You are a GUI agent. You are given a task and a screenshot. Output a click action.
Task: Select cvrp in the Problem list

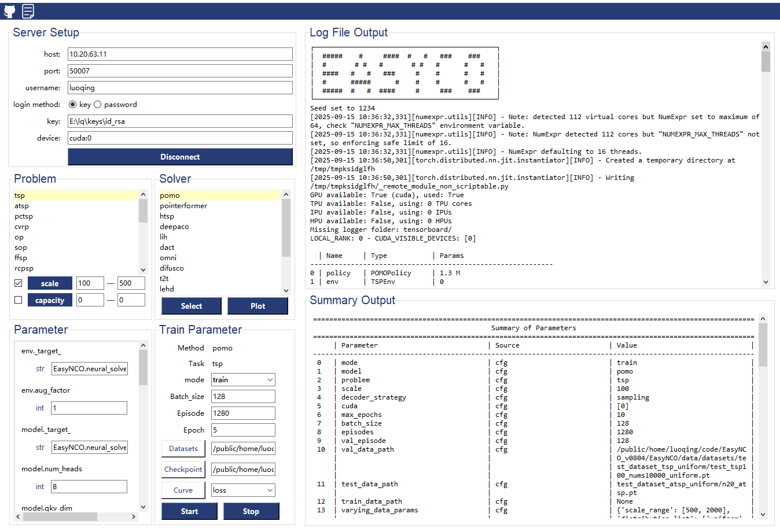pyautogui.click(x=76, y=227)
